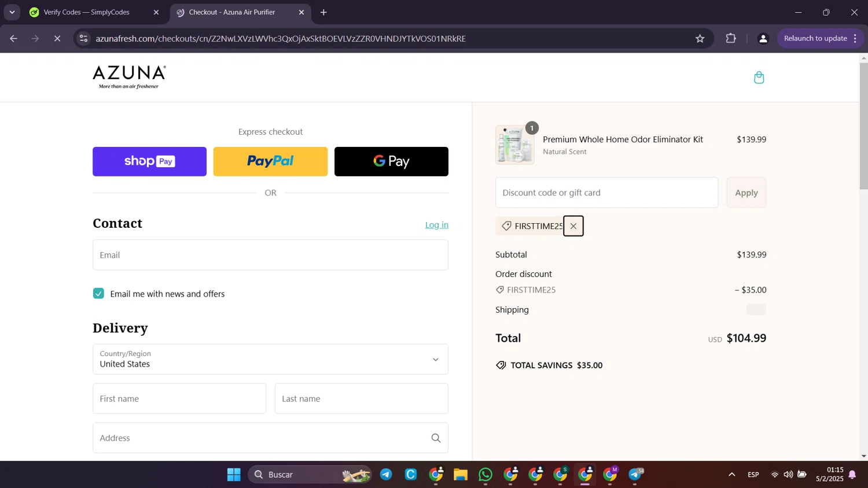Open the ESP language indicator
Screen dimensions: 868x488
[753, 475]
